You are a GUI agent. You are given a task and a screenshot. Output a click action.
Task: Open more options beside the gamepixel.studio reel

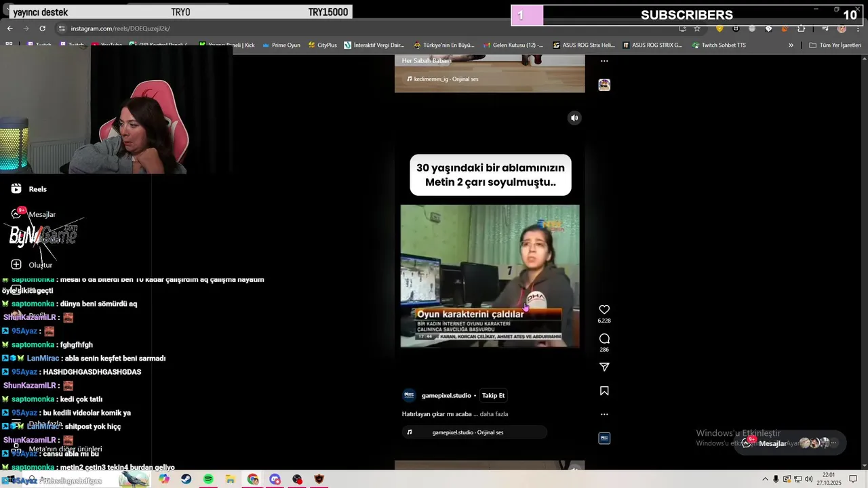(604, 414)
